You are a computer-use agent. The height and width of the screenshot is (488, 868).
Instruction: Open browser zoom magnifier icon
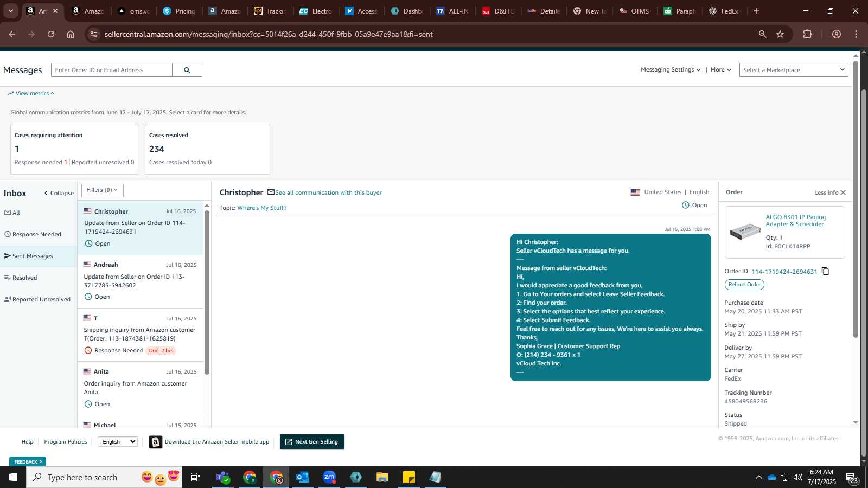coord(762,34)
